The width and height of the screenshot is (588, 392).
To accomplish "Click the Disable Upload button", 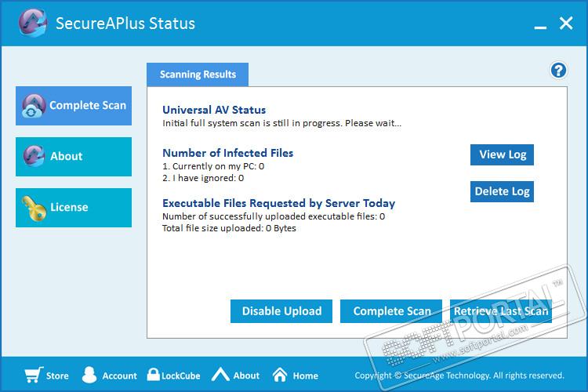I will point(281,311).
